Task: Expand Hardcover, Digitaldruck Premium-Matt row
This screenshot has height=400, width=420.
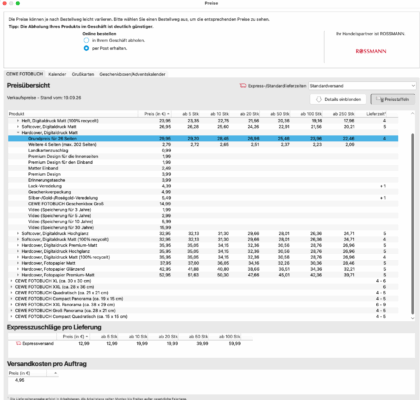Action: [18, 245]
